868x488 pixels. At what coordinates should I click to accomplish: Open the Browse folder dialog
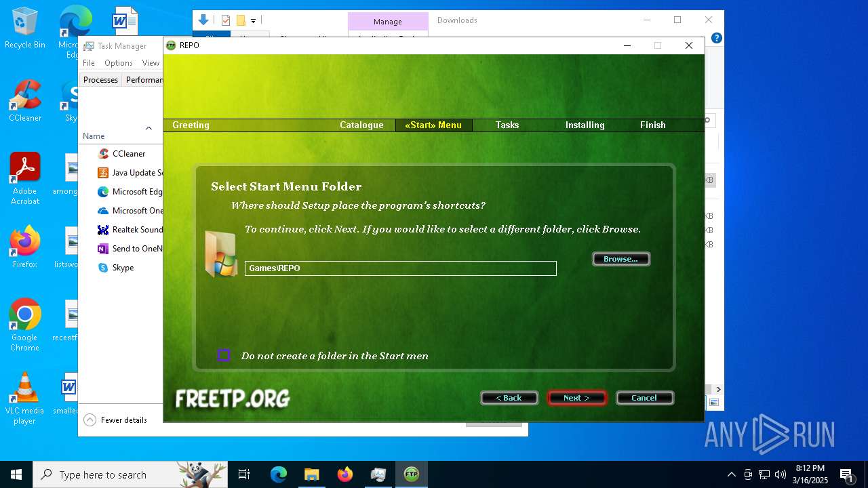(x=620, y=259)
